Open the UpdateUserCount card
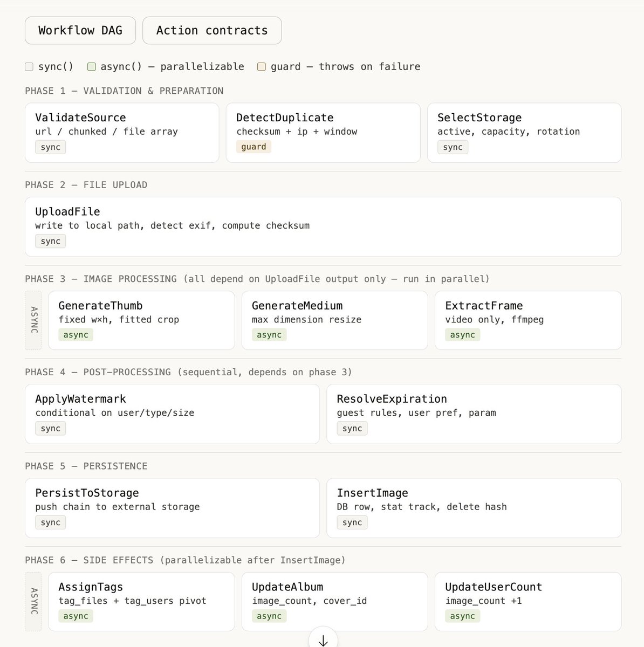The image size is (644, 647). 528,602
